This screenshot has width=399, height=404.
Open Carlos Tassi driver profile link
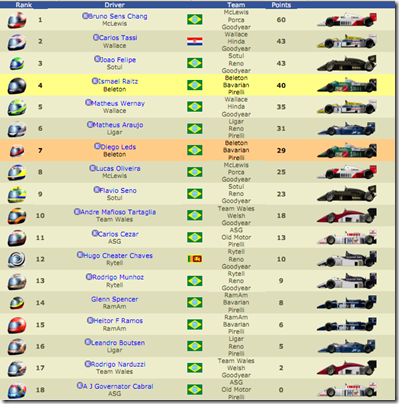118,38
